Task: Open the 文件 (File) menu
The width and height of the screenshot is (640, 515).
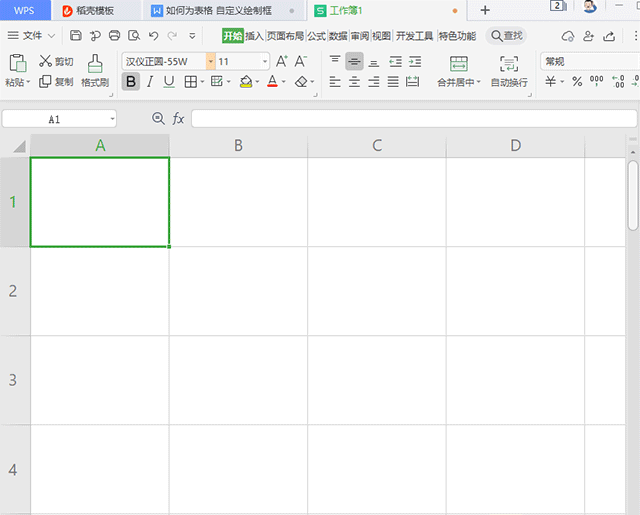Action: click(32, 36)
